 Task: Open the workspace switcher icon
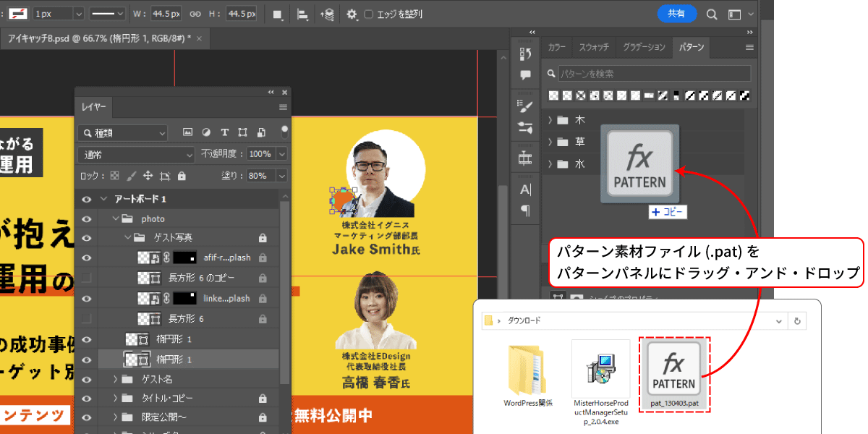tap(735, 14)
